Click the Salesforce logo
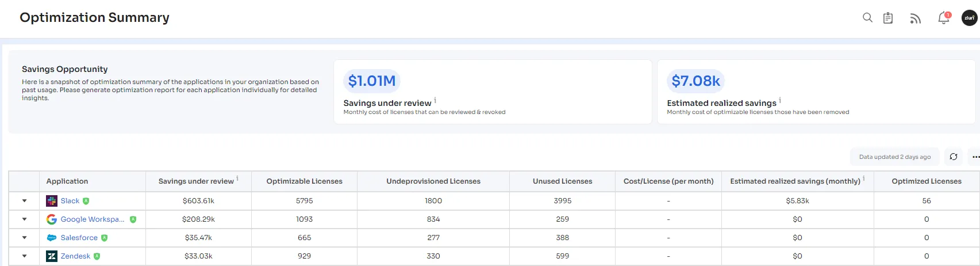 (x=52, y=238)
